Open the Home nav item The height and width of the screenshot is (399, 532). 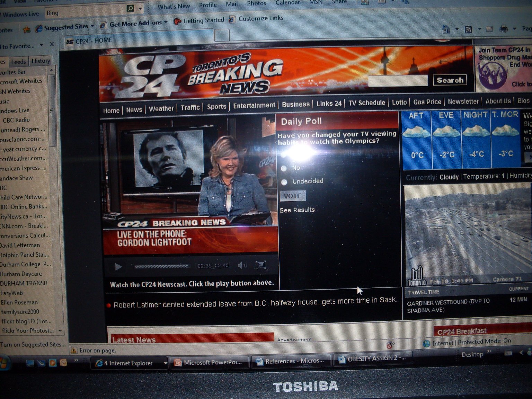pyautogui.click(x=111, y=111)
